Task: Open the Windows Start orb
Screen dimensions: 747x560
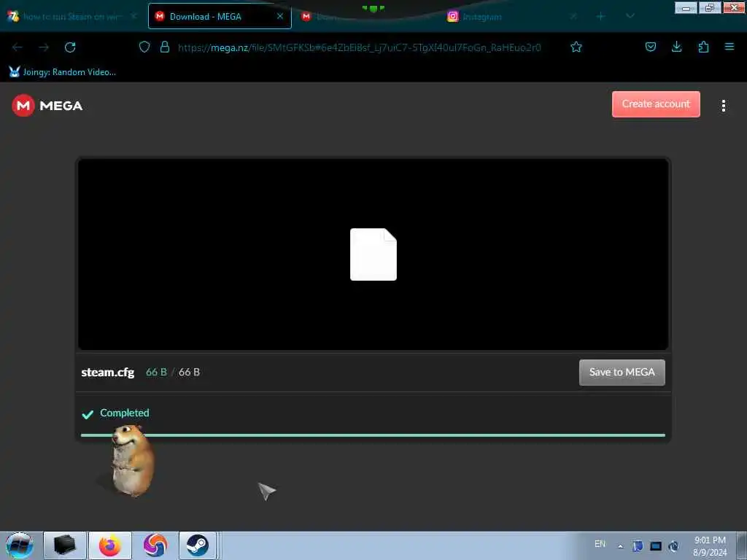Action: point(19,545)
